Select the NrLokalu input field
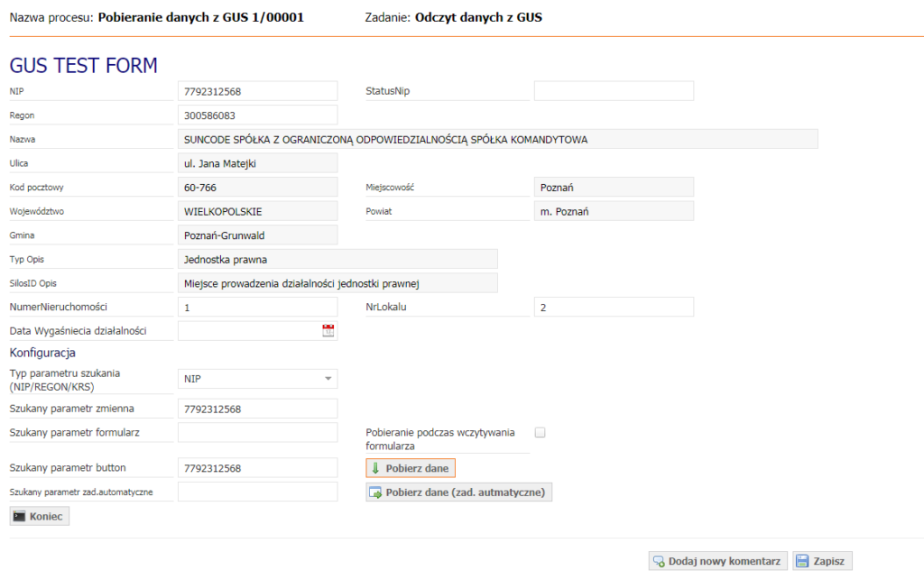The height and width of the screenshot is (580, 924). pos(614,308)
